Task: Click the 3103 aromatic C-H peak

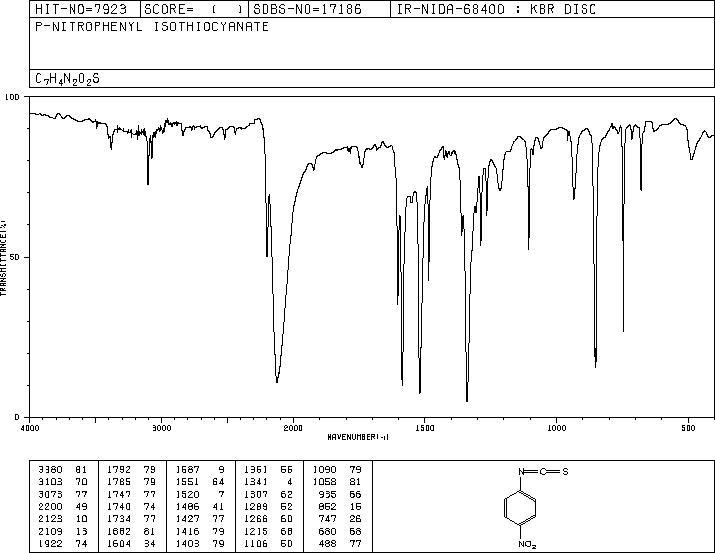Action: click(x=148, y=182)
